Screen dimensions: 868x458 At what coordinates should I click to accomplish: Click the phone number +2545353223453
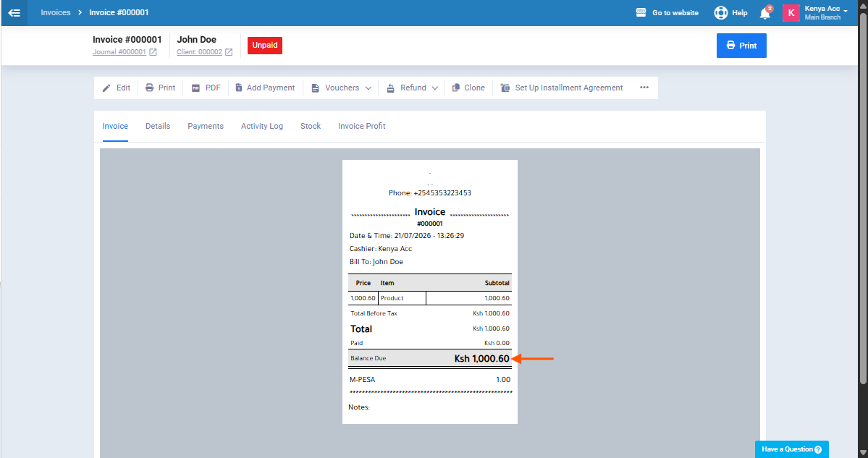click(x=442, y=193)
